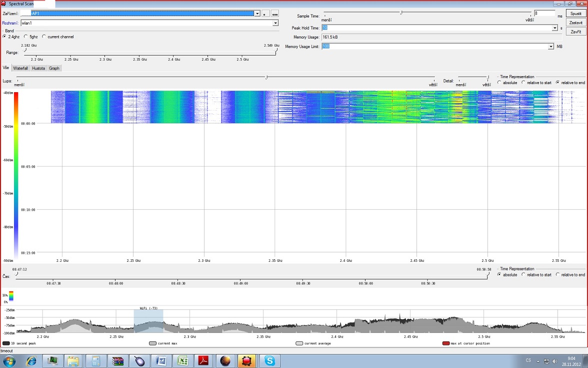Screen dimensions: 588x368
Task: Open the Calculator taskbar icon
Action: click(95, 361)
